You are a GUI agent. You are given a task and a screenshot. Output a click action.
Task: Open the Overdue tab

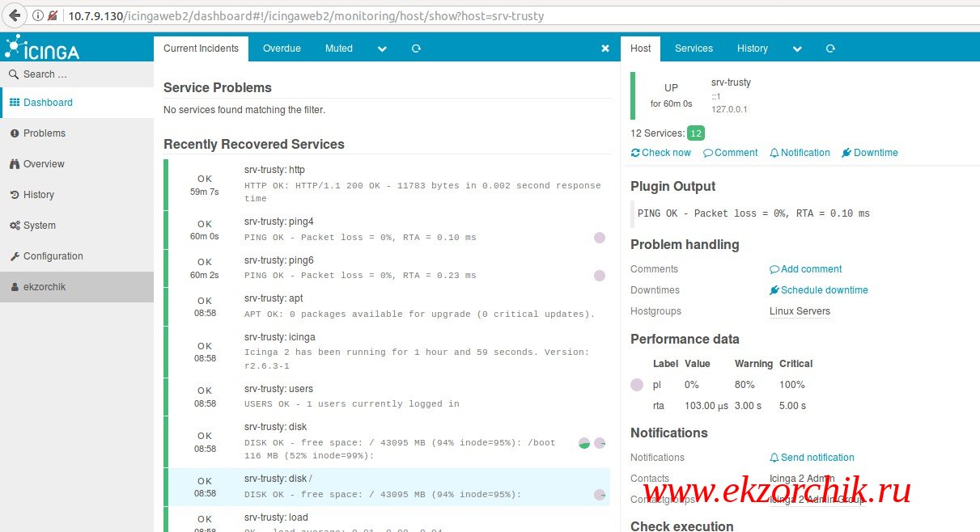[282, 49]
